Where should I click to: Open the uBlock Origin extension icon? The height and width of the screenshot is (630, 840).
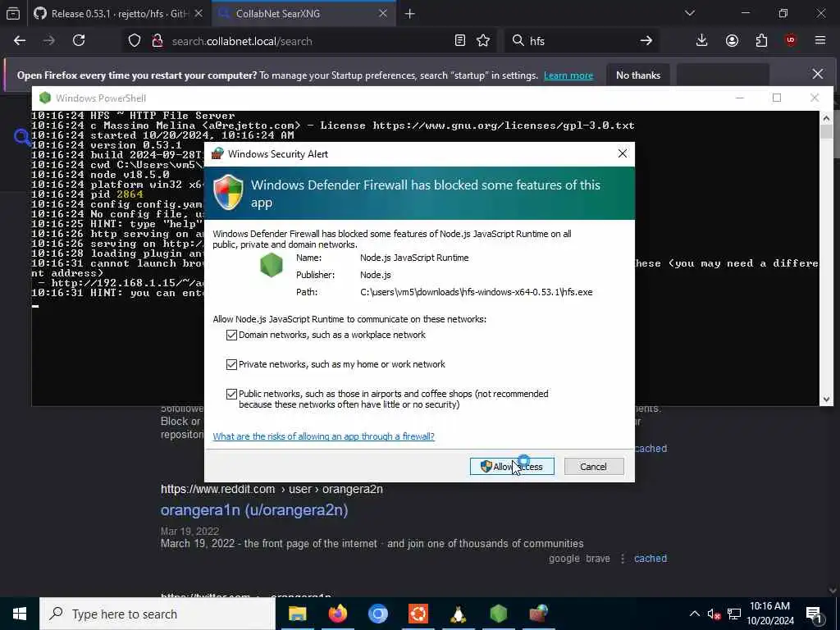791,41
